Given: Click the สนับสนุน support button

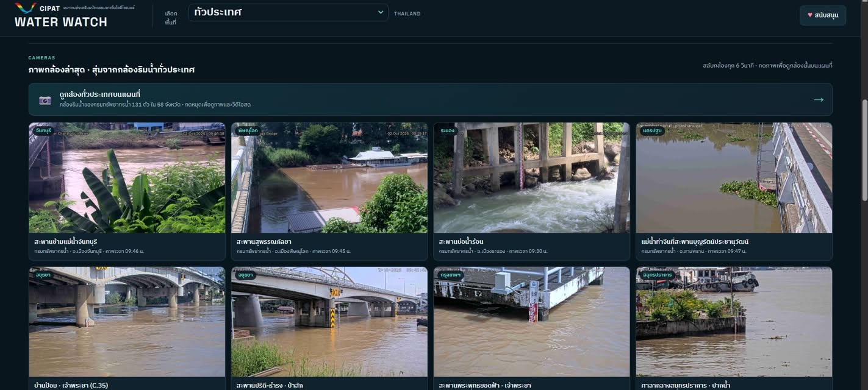Looking at the screenshot, I should point(823,15).
